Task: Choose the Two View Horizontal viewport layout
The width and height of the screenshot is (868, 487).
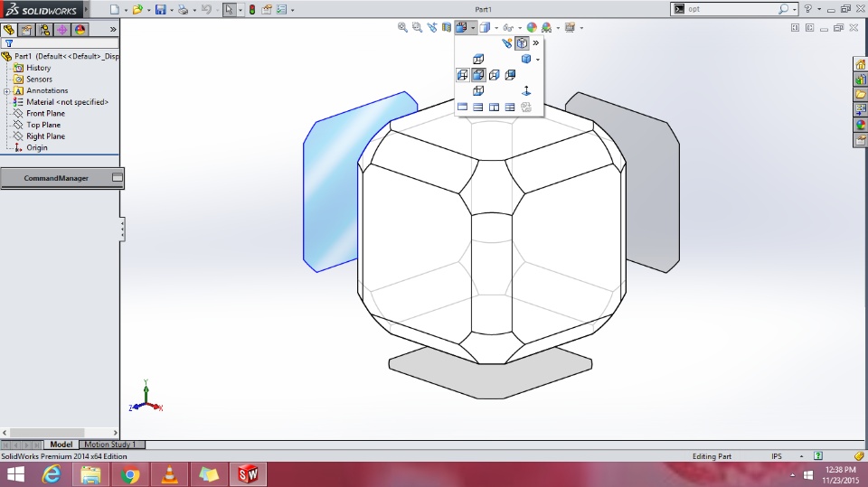Action: point(478,107)
